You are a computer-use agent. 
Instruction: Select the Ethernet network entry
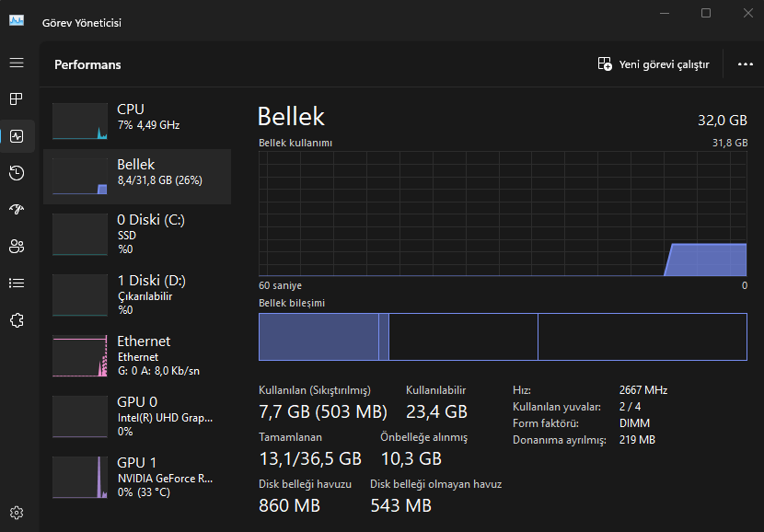[136, 355]
